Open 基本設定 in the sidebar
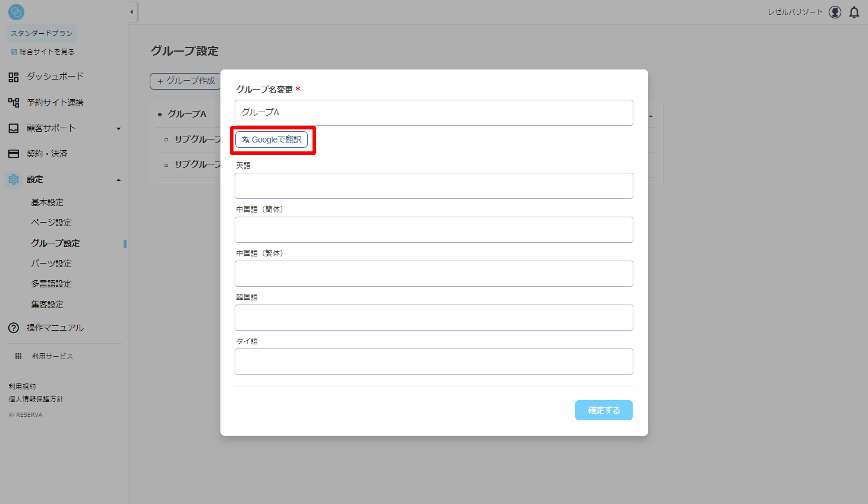The image size is (868, 504). tap(47, 202)
